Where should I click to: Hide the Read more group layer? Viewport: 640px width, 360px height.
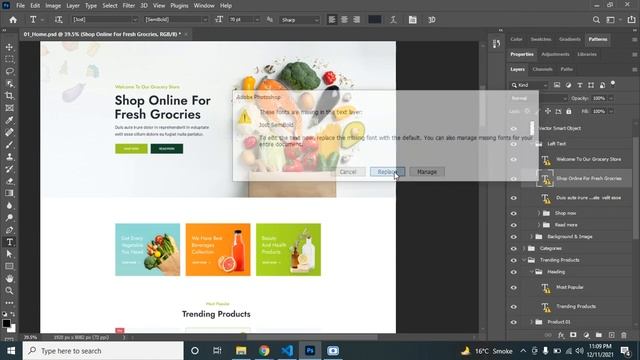[x=513, y=225]
